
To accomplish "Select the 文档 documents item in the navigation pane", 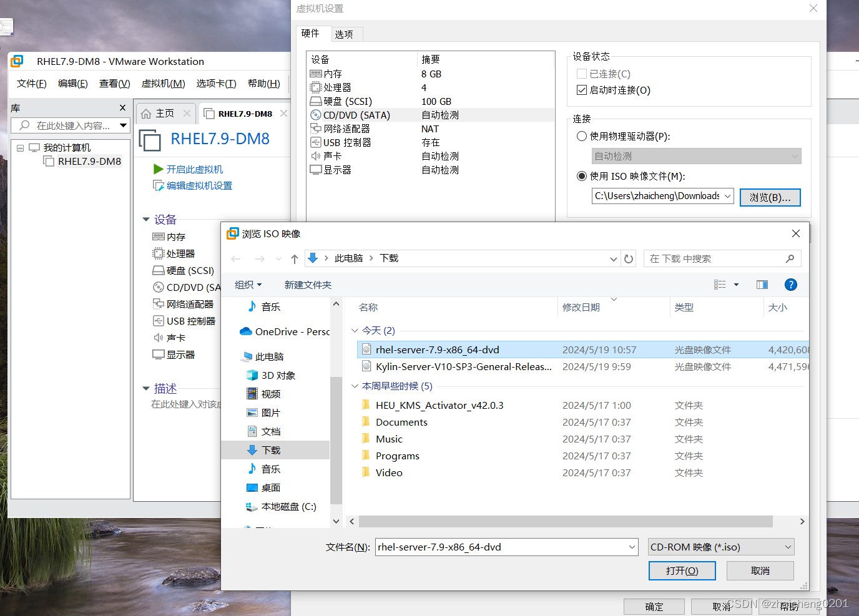I will tap(263, 431).
